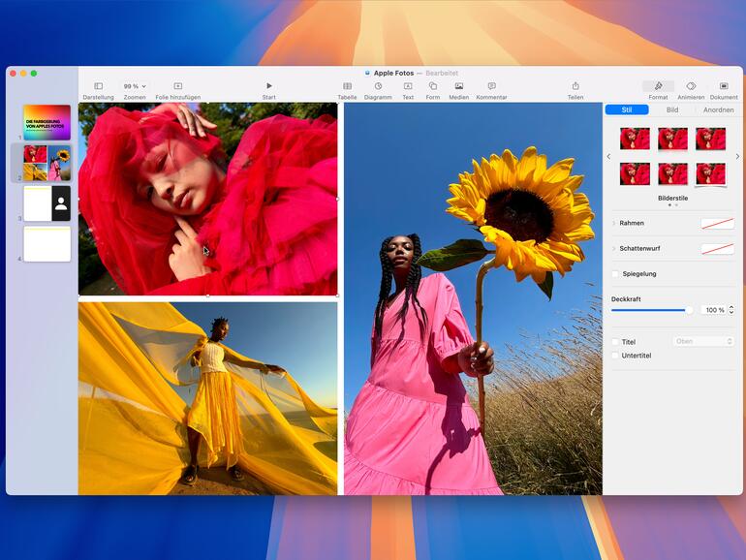Open the zoom percentage dropdown
Screen dimensions: 746x560
click(135, 86)
